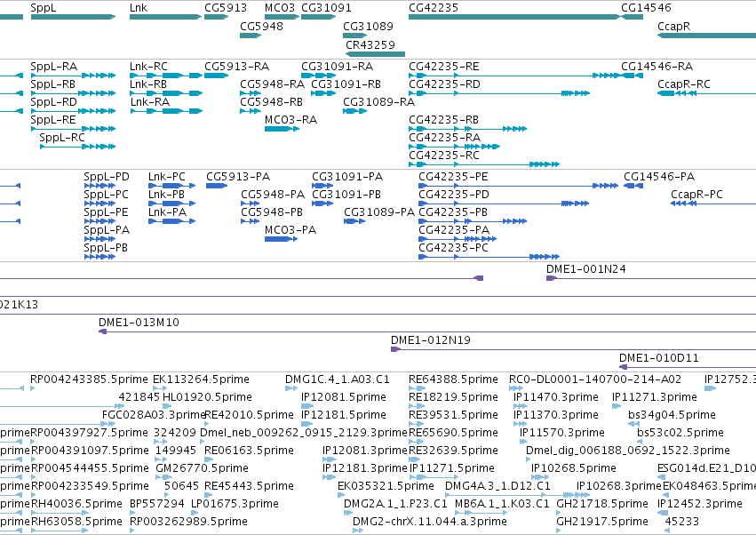Click the CR43259 gene label

tap(370, 44)
